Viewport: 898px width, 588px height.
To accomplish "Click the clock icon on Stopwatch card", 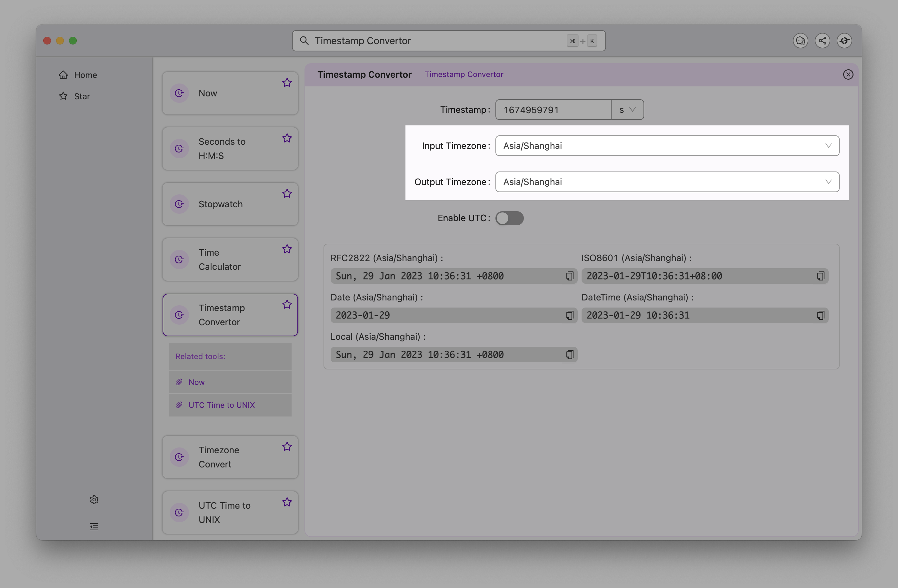I will [x=179, y=204].
